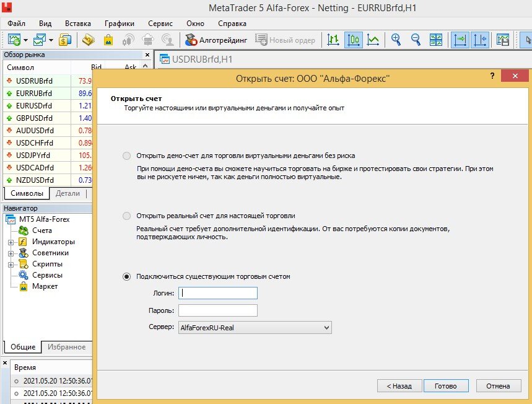Screen dimensions: 532x404
Task: Click the Отмена button
Action: (499, 386)
